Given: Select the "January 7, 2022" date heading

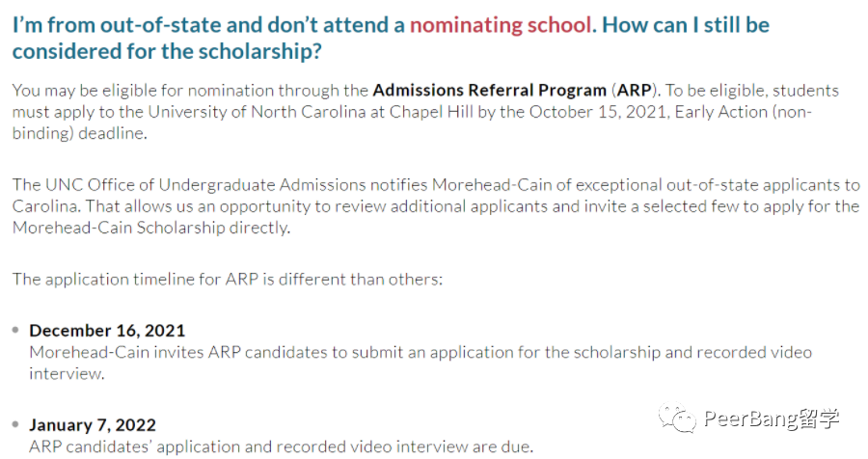Looking at the screenshot, I should click(x=93, y=425).
